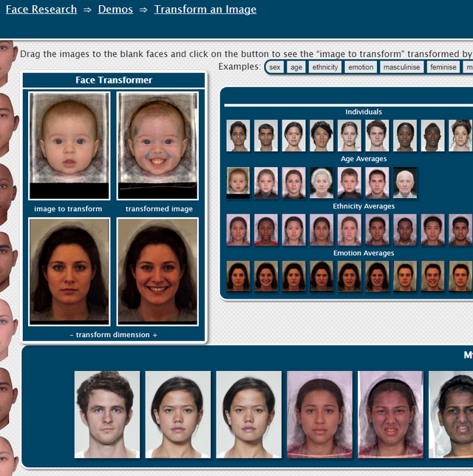Screen dimensions: 473x476
Task: Click the neutral pink-background face in bottom tray
Action: (x=320, y=415)
